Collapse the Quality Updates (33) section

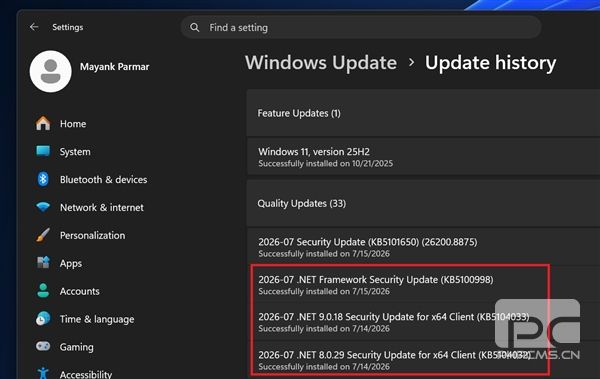tap(423, 203)
